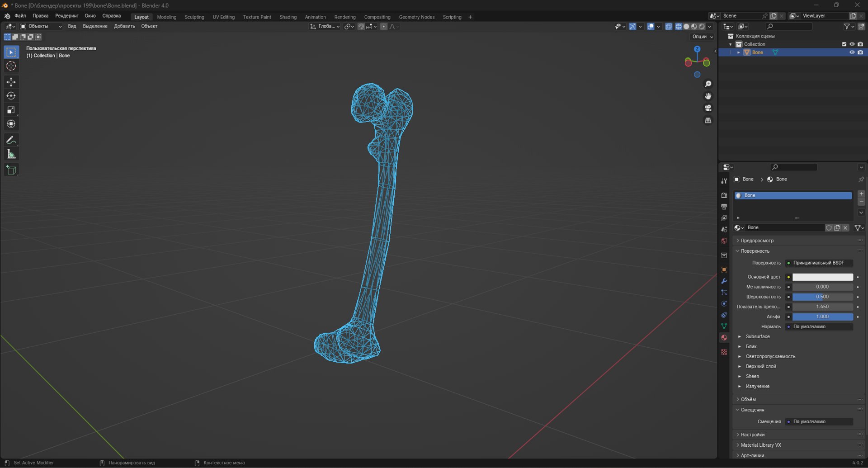The height and width of the screenshot is (468, 868).
Task: Open the Опции dropdown in viewport
Action: tap(702, 37)
